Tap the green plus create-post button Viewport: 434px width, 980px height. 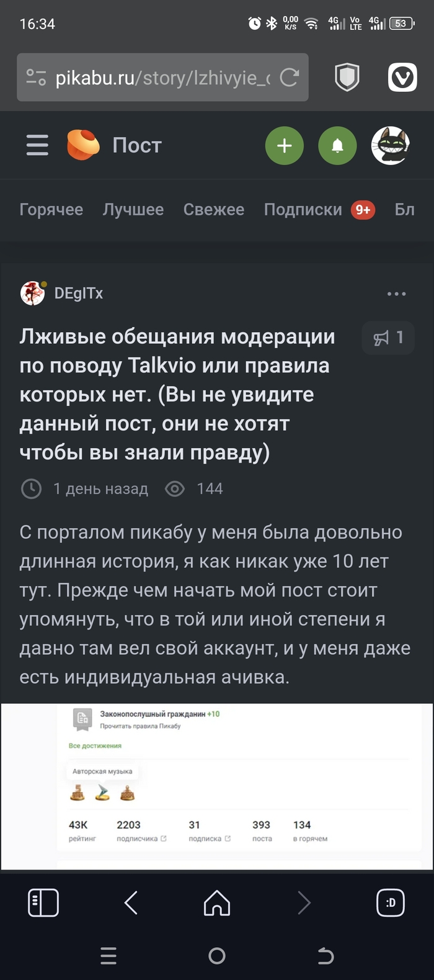[x=284, y=146]
